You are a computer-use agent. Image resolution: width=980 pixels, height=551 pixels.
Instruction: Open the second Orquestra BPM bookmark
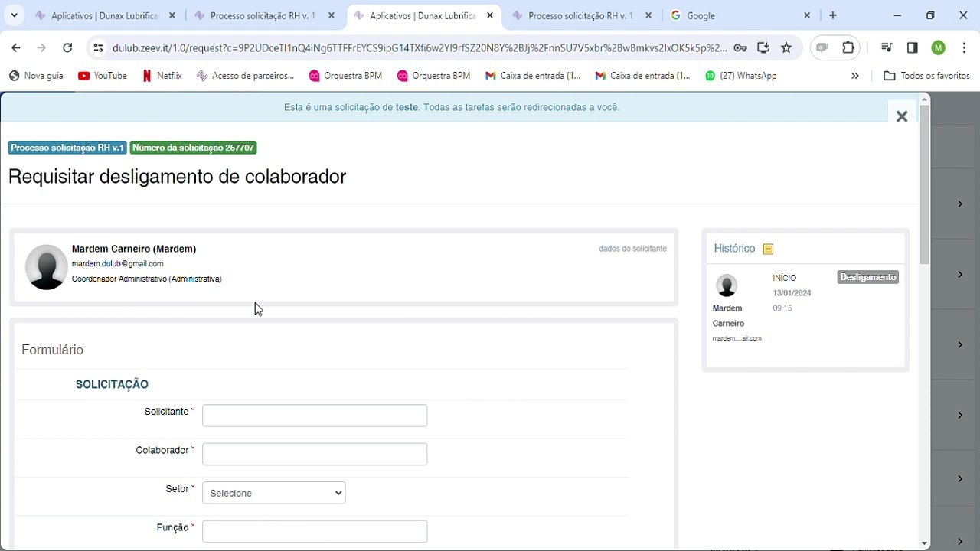coord(433,76)
